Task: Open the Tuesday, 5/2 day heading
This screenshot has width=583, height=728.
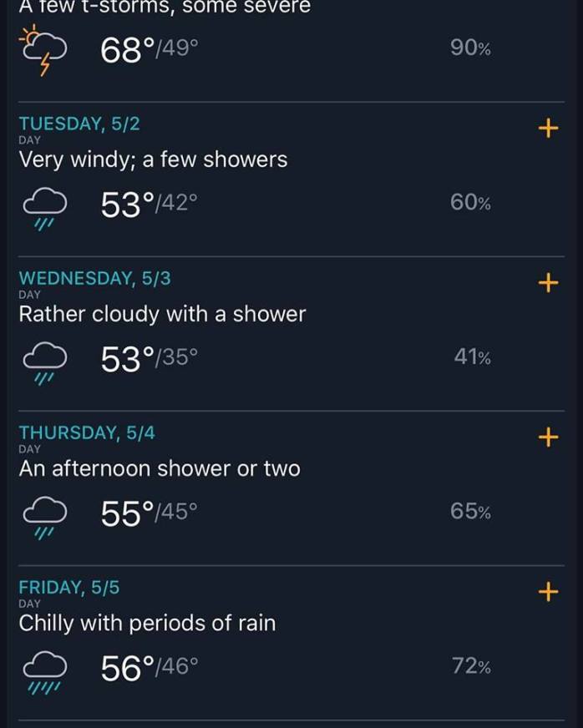Action: click(79, 124)
